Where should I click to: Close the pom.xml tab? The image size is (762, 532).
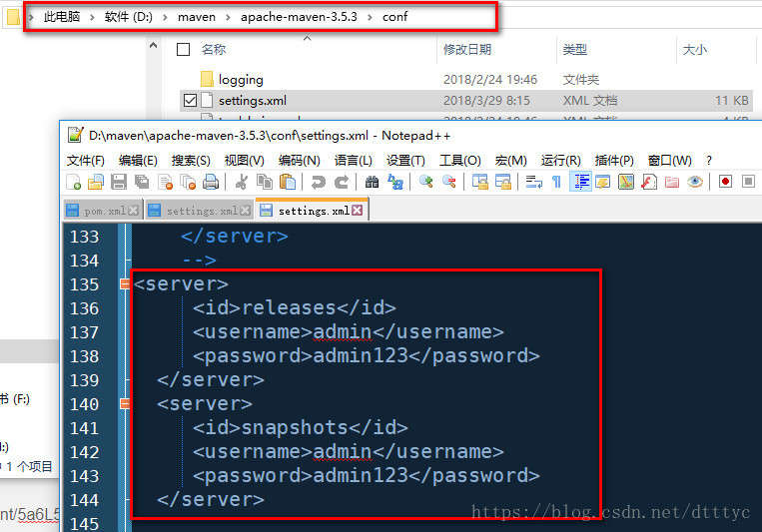pos(133,211)
